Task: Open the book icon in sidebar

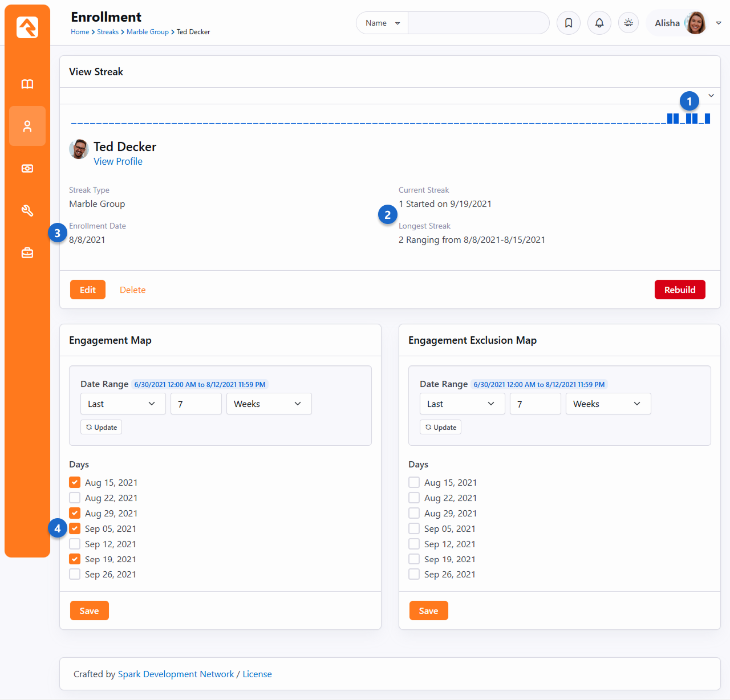Action: [27, 84]
